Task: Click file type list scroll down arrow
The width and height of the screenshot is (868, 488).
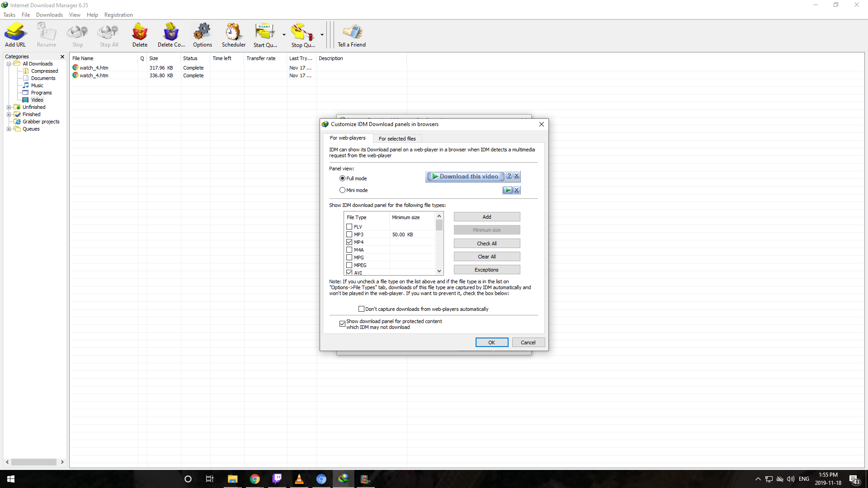Action: click(x=439, y=271)
